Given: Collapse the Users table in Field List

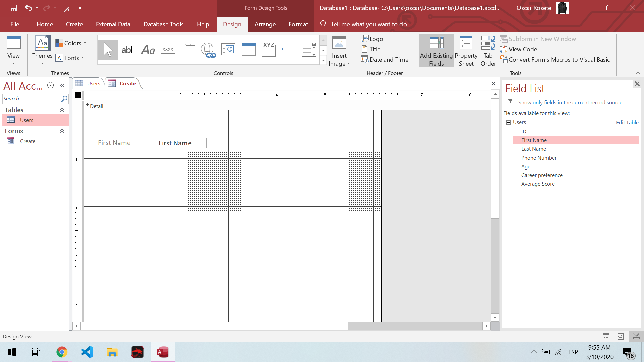Looking at the screenshot, I should [x=508, y=122].
